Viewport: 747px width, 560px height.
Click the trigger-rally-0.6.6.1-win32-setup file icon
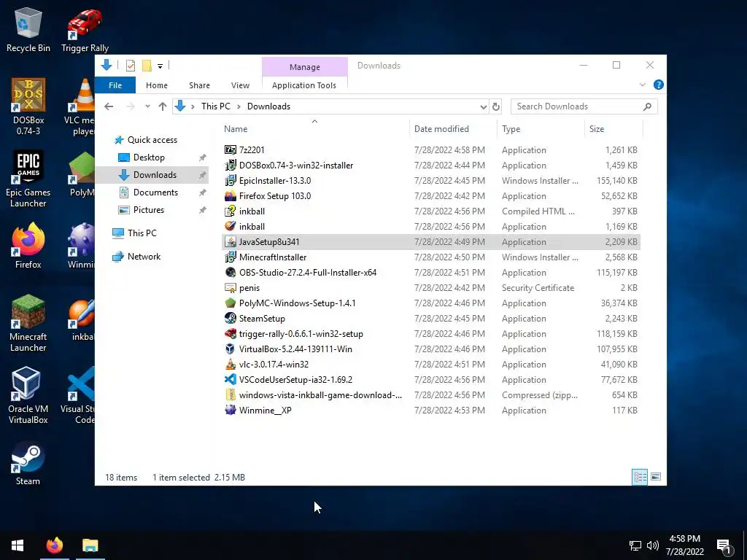coord(230,334)
